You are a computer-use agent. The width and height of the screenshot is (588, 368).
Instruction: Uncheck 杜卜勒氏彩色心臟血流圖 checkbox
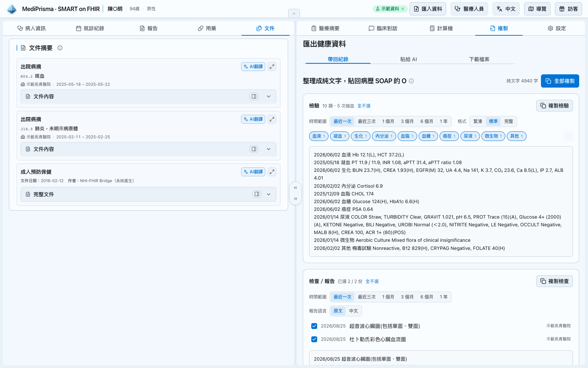point(314,339)
